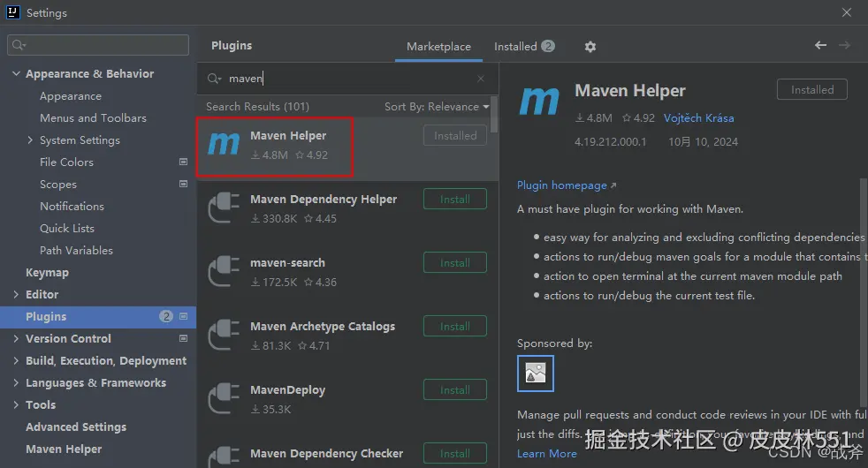Close the Settings dialog
This screenshot has height=468, width=868.
click(847, 12)
